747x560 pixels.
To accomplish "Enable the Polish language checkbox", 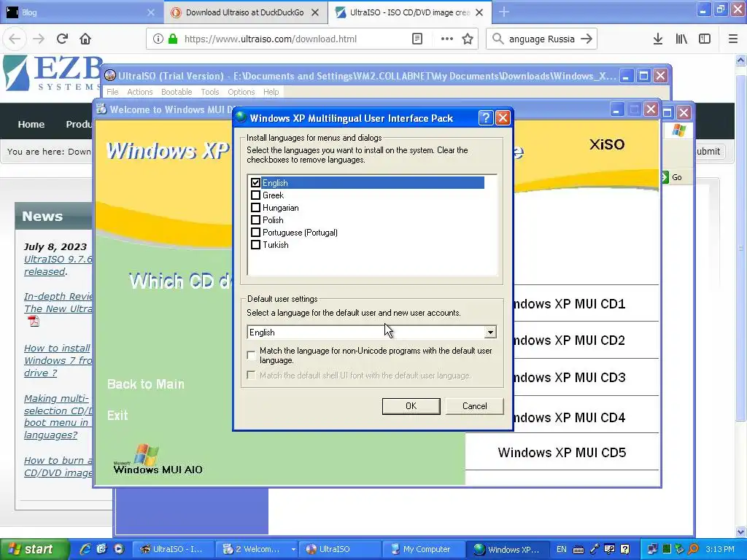I will point(255,220).
